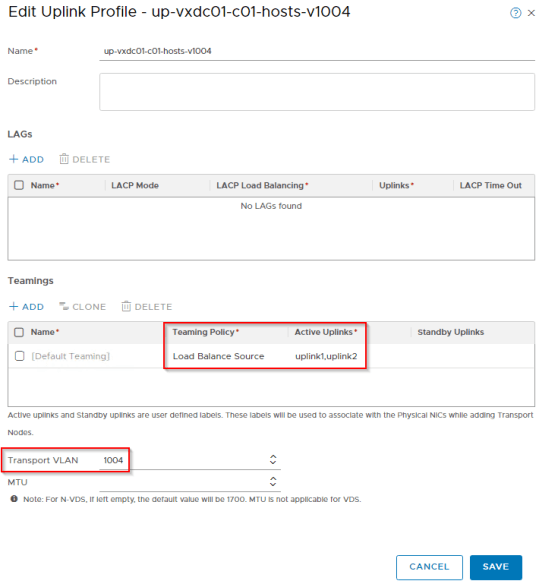
Task: Click the Standby Uplinks column header
Action: tap(450, 332)
